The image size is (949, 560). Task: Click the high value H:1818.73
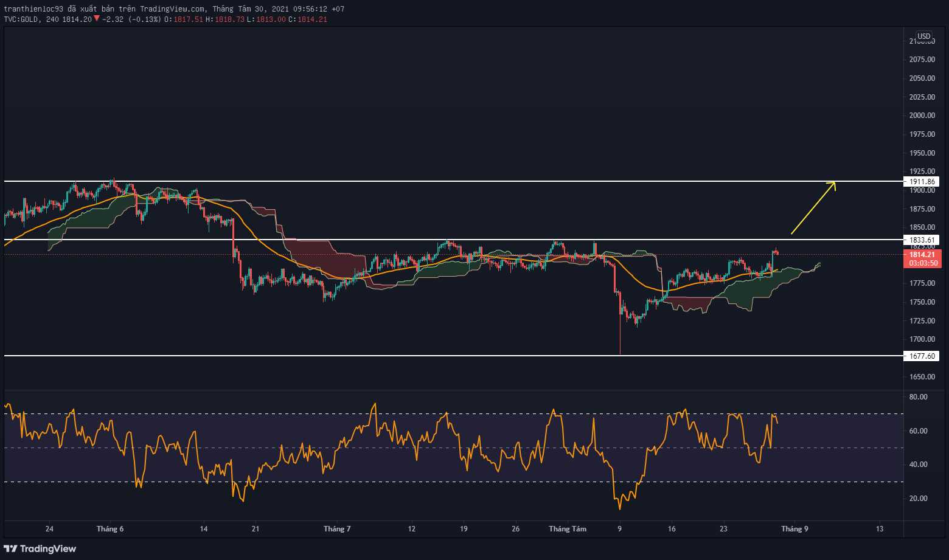225,19
